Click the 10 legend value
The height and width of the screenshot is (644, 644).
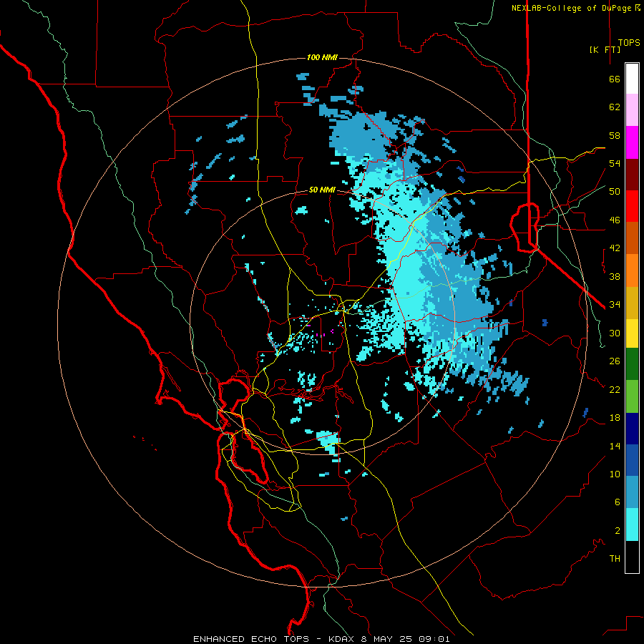tap(615, 474)
